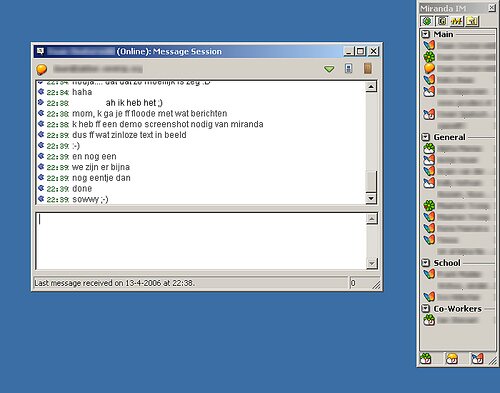500x393 pixels.
Task: Collapse the School contact group
Action: pos(425,263)
